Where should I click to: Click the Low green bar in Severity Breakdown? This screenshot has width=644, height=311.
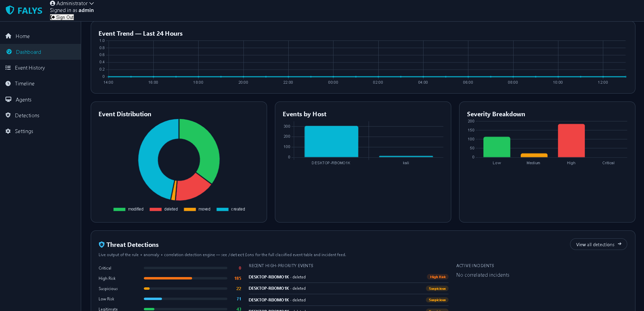(x=496, y=147)
